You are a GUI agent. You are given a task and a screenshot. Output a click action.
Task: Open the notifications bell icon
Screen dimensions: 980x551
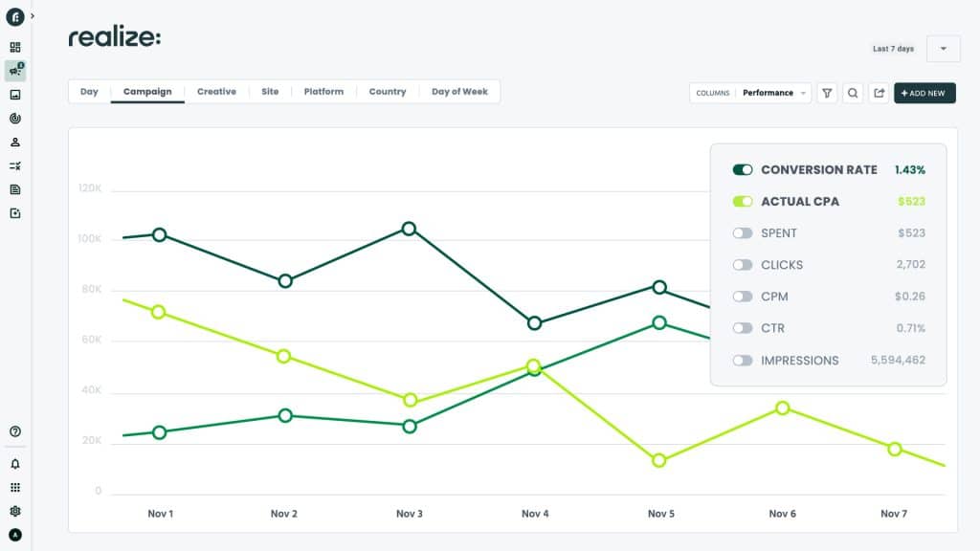point(15,464)
